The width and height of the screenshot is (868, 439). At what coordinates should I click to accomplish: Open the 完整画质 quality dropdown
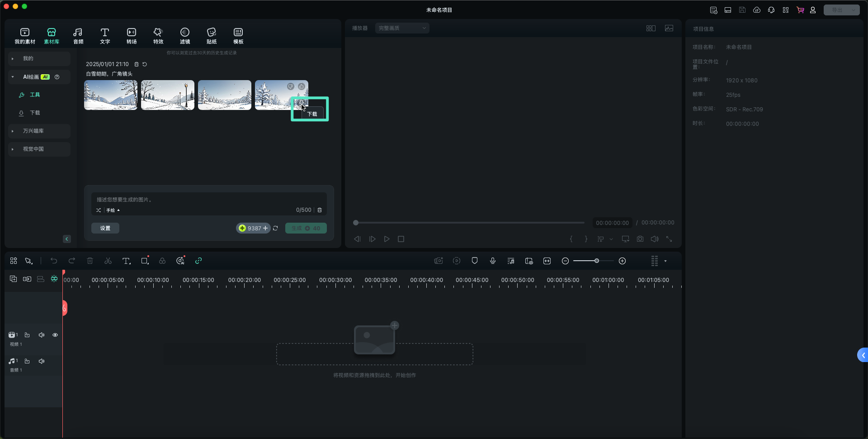coord(402,28)
